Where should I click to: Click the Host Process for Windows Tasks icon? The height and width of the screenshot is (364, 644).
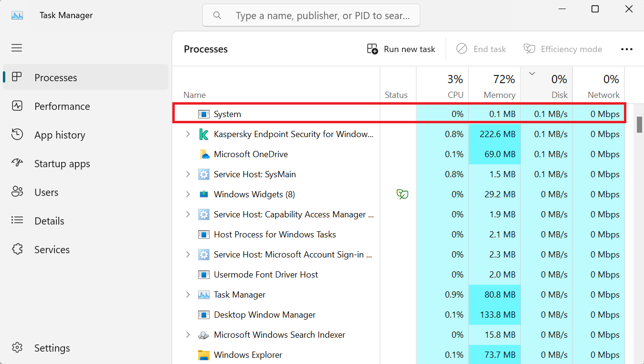[204, 235]
